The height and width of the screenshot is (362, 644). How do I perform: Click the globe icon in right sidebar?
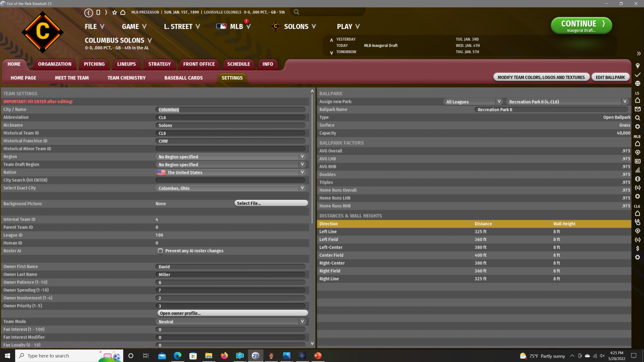coord(637,83)
